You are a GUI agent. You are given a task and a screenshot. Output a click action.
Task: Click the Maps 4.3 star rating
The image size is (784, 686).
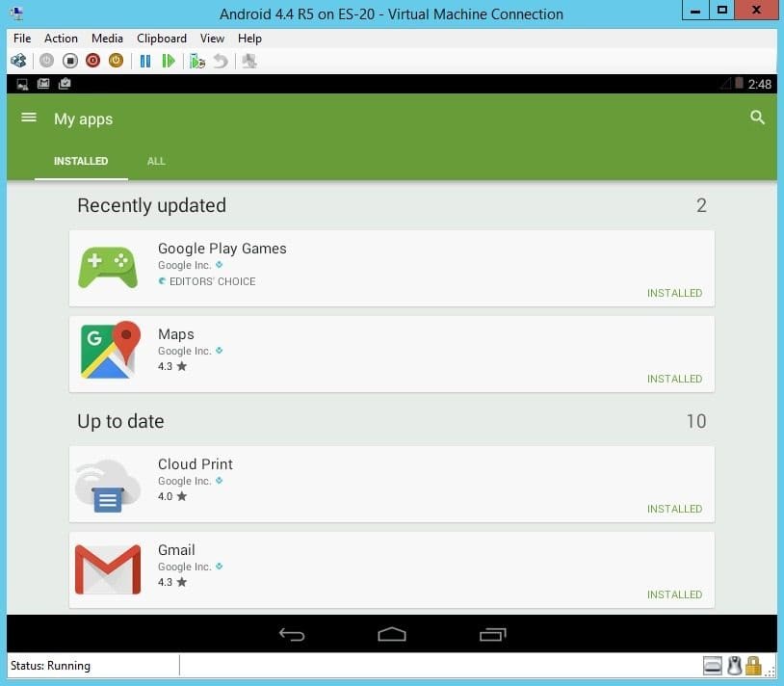tap(172, 366)
